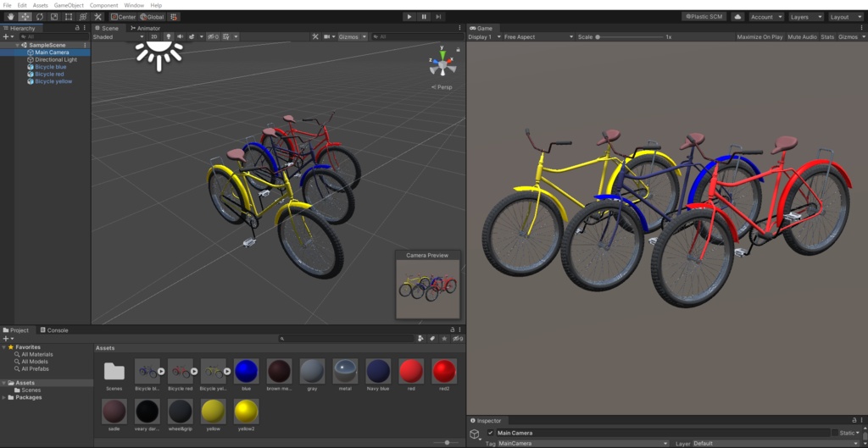868x448 pixels.
Task: Toggle hidden objects visibility in Scene view
Action: [x=213, y=36]
